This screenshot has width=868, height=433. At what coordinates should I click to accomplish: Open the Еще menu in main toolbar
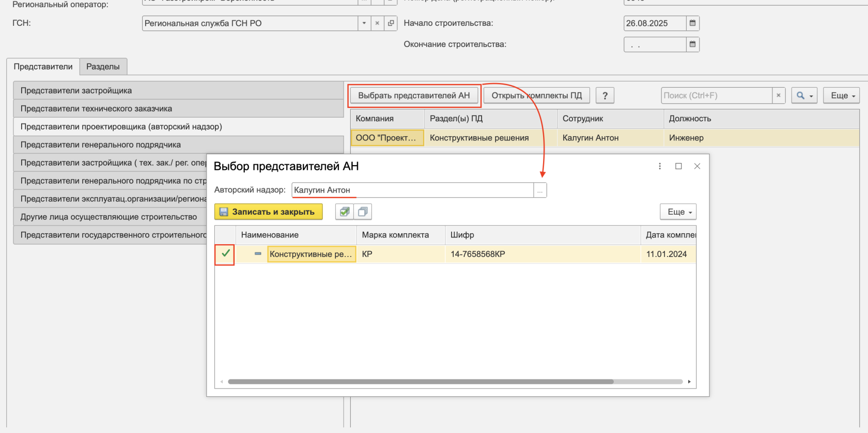point(842,95)
